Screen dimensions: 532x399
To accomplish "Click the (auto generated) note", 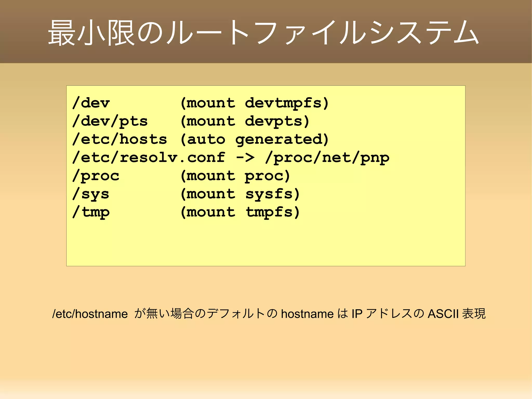I will click(x=255, y=139).
